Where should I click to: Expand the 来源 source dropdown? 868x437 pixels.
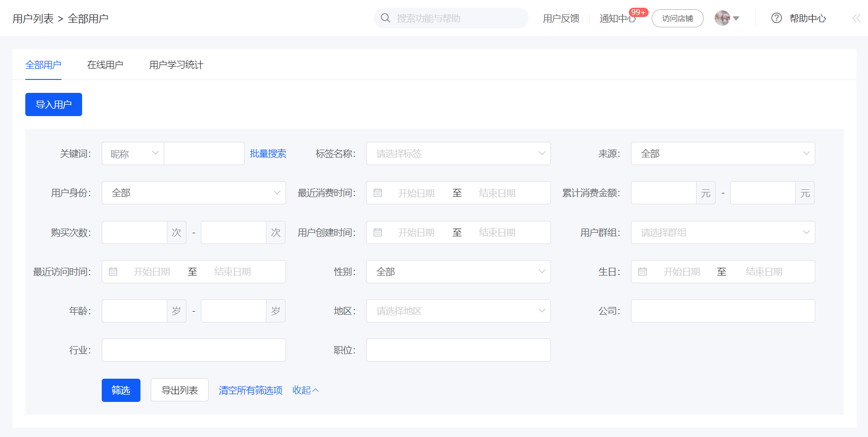723,154
